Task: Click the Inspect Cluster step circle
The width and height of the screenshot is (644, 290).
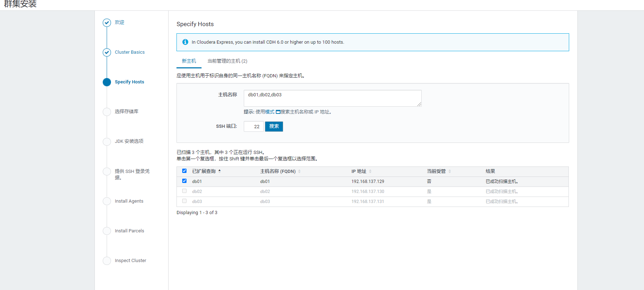Action: (107, 261)
